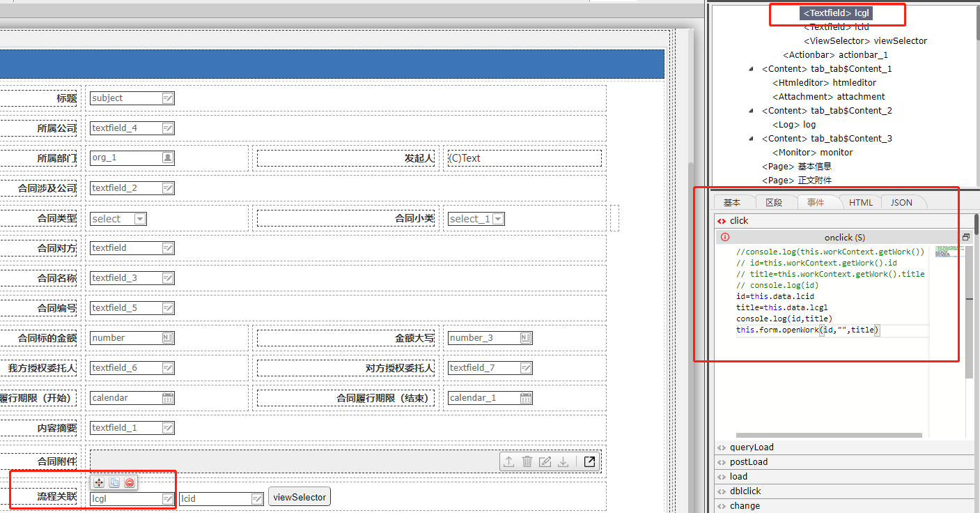
Task: Click the number icon in the number field
Action: point(167,338)
